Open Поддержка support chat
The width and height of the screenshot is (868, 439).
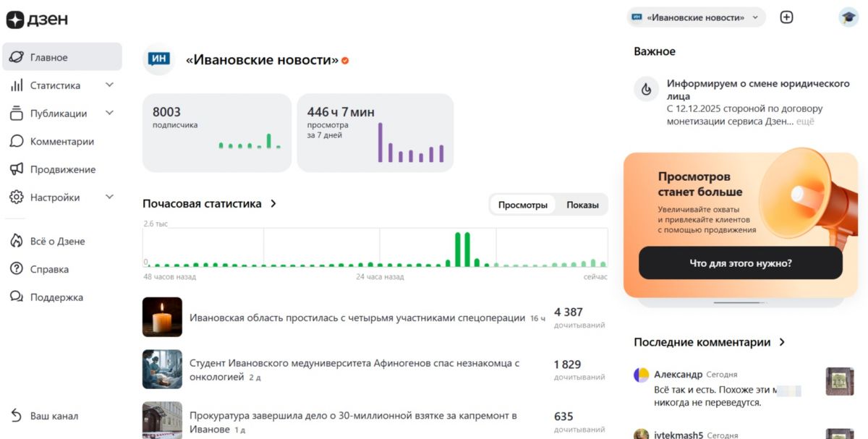(x=56, y=297)
